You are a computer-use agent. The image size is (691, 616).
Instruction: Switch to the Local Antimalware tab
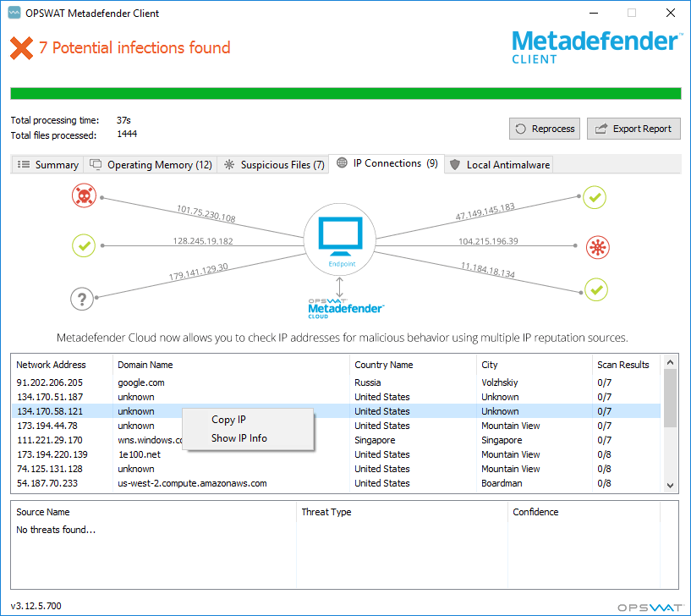tap(499, 164)
